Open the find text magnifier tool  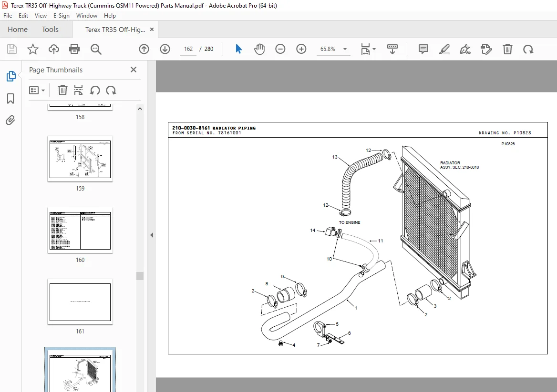[96, 49]
